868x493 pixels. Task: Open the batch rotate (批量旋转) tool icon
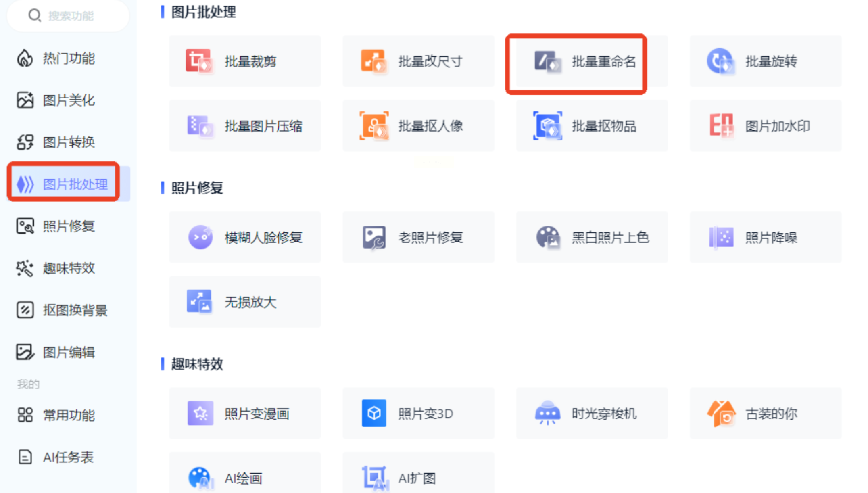point(720,61)
